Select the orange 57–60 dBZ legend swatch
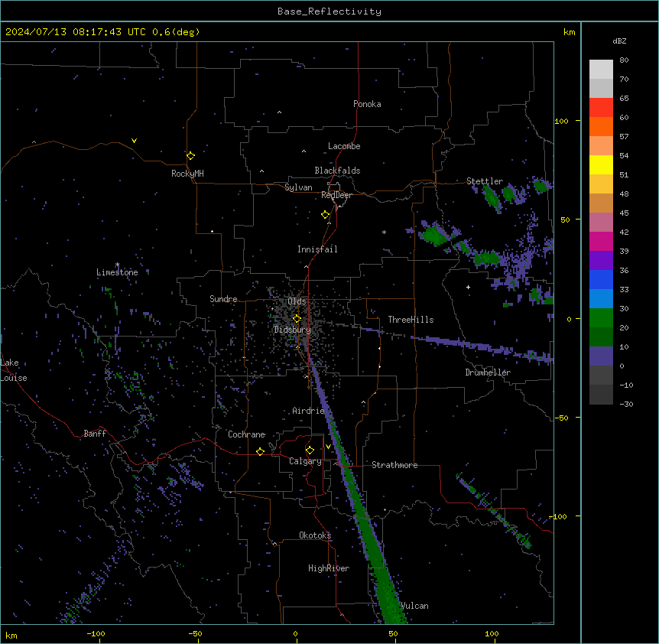The height and width of the screenshot is (644, 659). pyautogui.click(x=601, y=126)
